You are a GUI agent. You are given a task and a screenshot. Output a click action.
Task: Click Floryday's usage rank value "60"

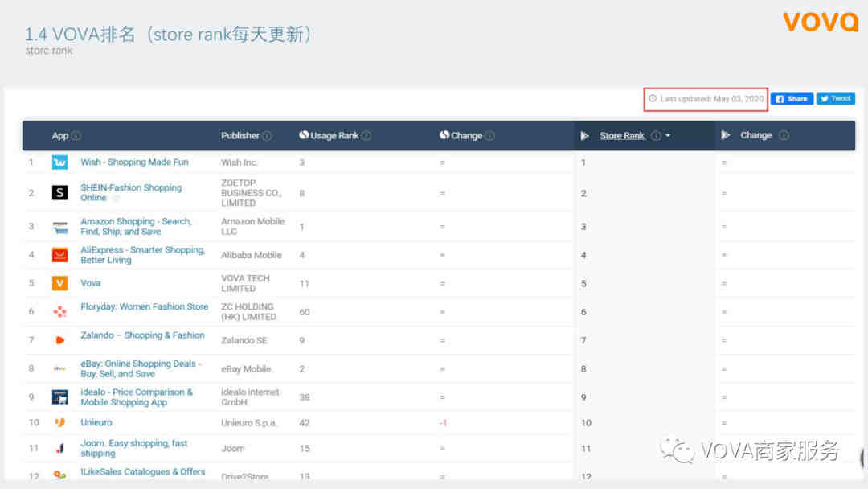(305, 312)
